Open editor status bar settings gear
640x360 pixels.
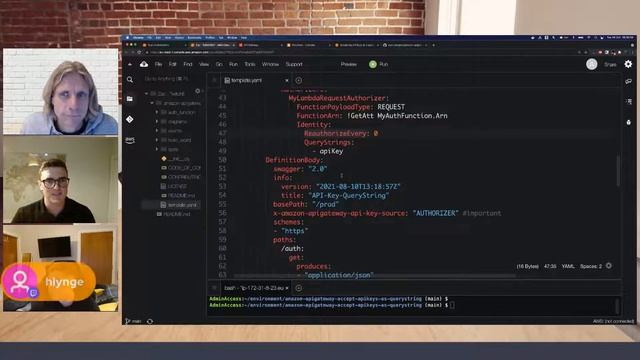coord(609,266)
